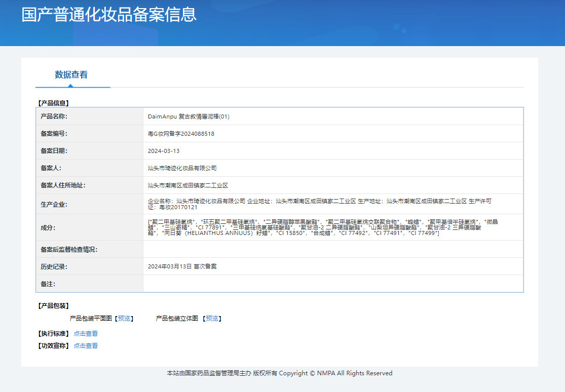
Task: Click the page title 国产普通化妆品备案信息
Action: [x=109, y=15]
